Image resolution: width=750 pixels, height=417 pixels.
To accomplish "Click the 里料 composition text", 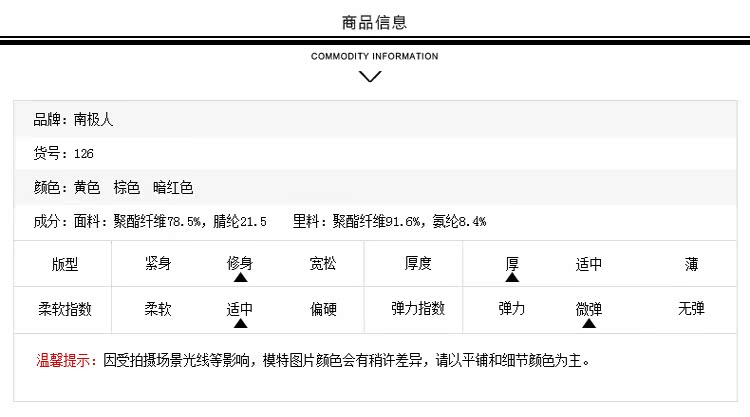I will tap(389, 221).
